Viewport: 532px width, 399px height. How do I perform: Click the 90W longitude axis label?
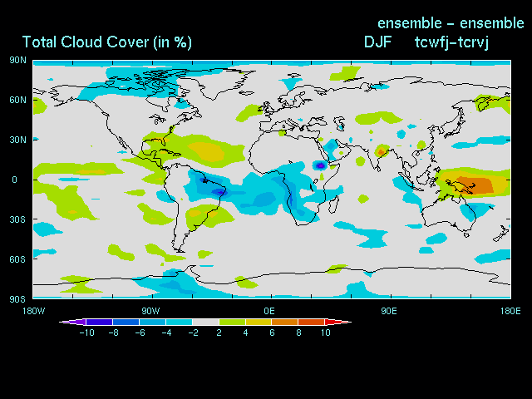pyautogui.click(x=150, y=311)
